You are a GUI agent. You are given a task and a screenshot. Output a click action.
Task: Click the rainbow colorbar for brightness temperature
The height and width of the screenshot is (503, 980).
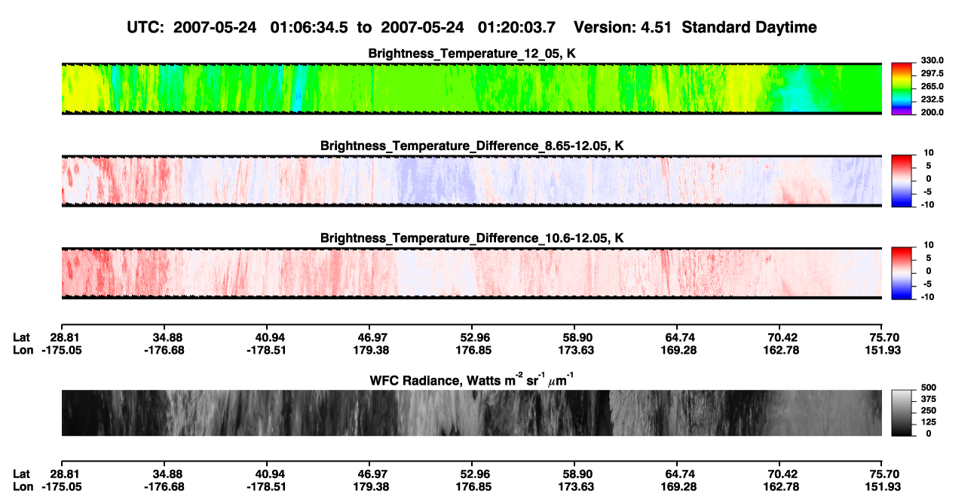902,88
